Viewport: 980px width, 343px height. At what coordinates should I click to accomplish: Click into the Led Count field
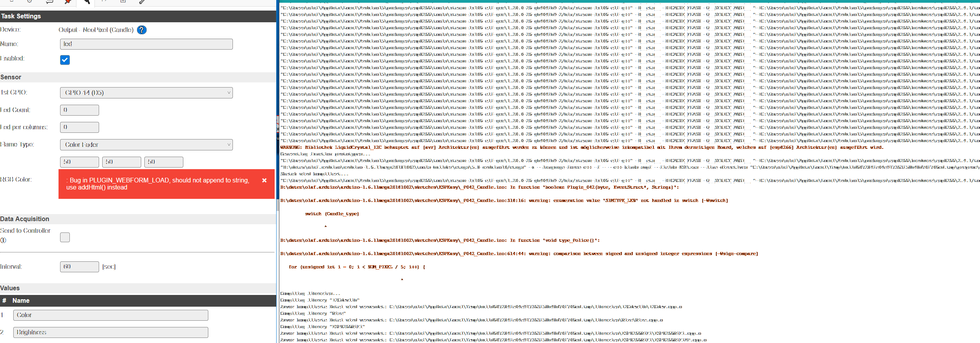(x=80, y=110)
